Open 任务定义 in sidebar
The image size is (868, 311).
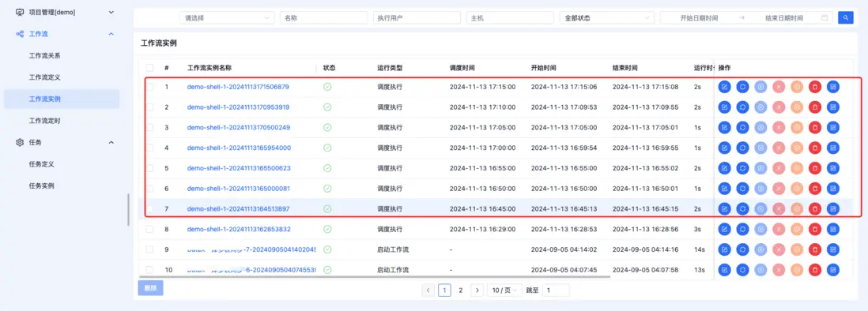[41, 164]
